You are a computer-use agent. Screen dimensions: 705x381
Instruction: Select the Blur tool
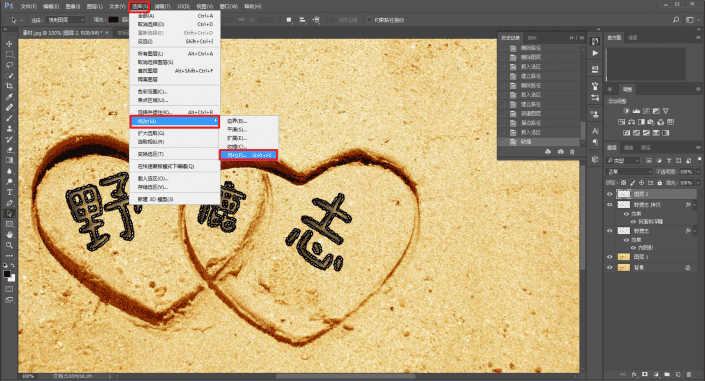[9, 171]
